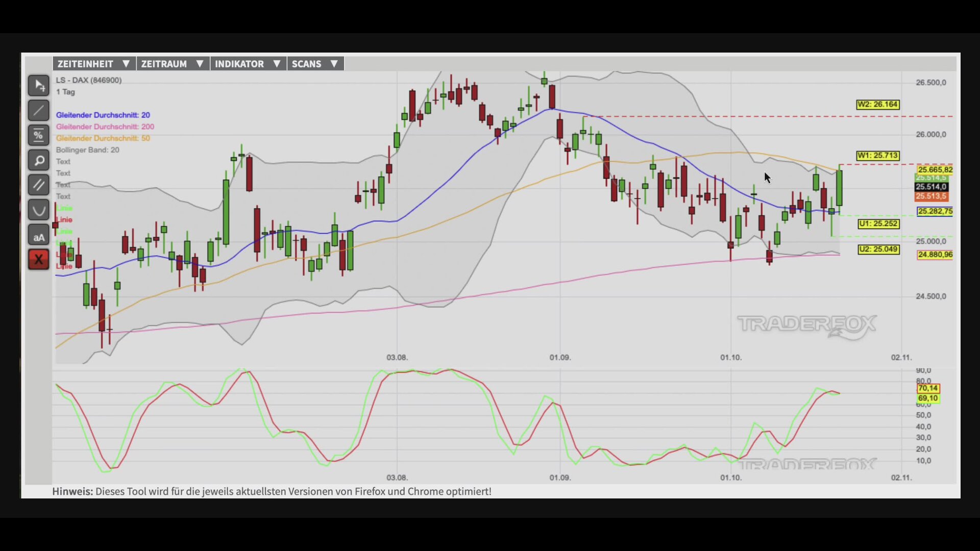Select the trend line drawing tool
Viewport: 980px width, 551px height.
click(x=38, y=111)
